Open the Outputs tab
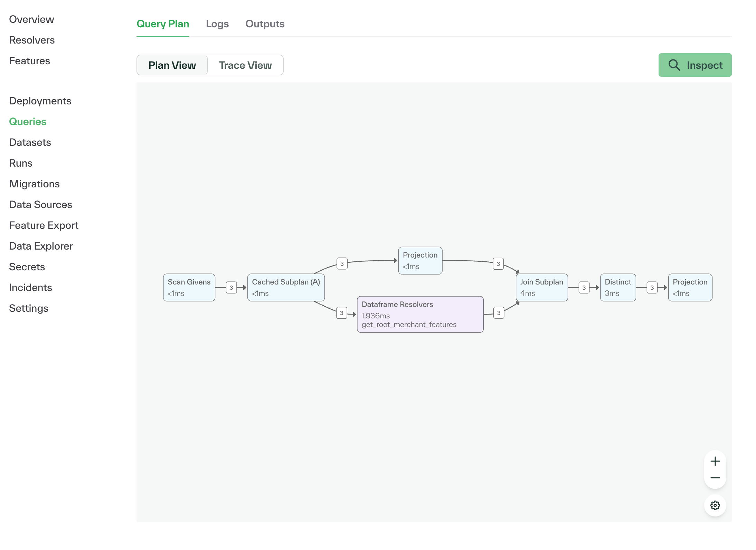 point(265,24)
